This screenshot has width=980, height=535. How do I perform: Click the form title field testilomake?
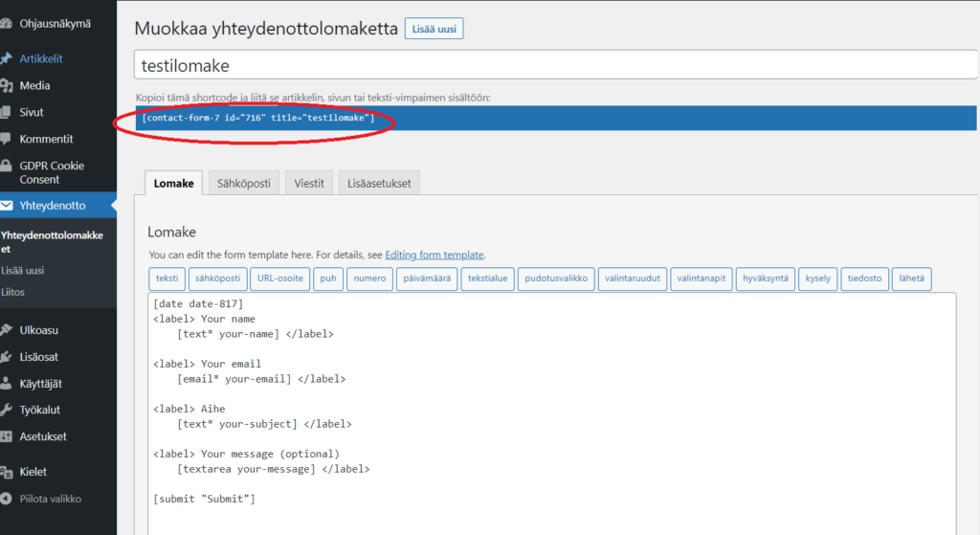click(x=556, y=65)
